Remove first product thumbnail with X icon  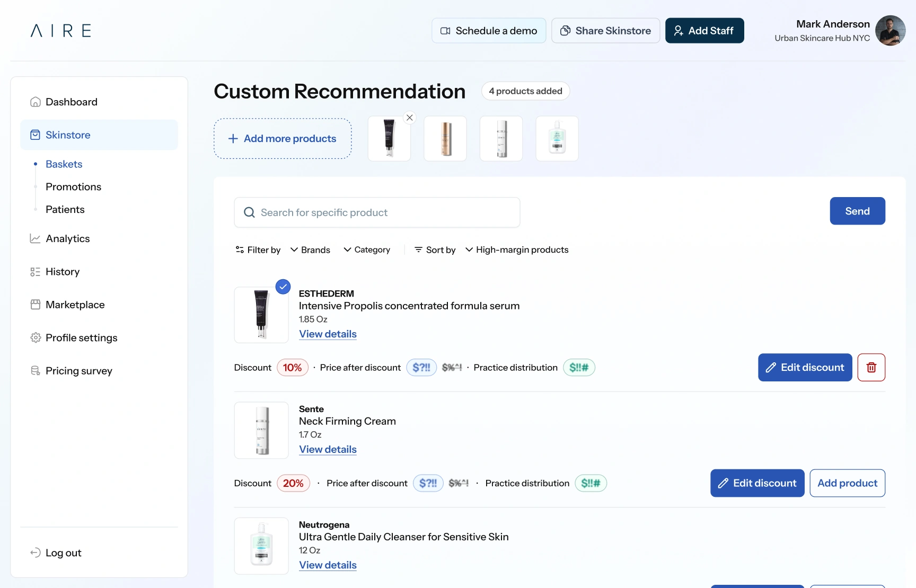tap(409, 118)
